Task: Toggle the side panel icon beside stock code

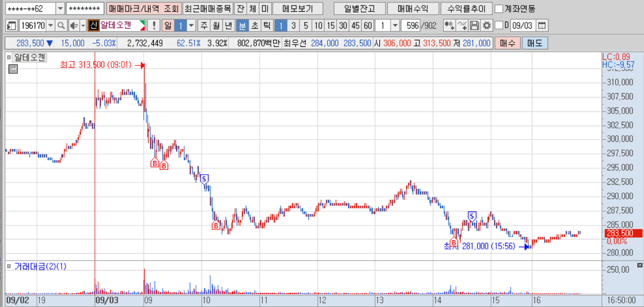Action: (x=12, y=26)
